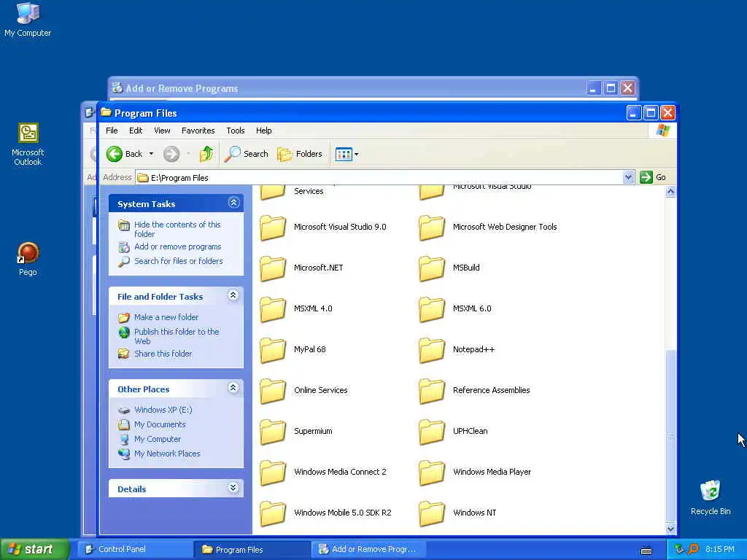Select the Microsoft.NET folder icon
The width and height of the screenshot is (747, 560).
pyautogui.click(x=273, y=268)
